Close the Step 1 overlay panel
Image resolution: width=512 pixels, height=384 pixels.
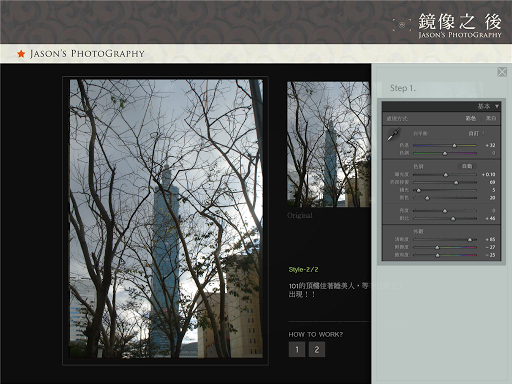[502, 72]
